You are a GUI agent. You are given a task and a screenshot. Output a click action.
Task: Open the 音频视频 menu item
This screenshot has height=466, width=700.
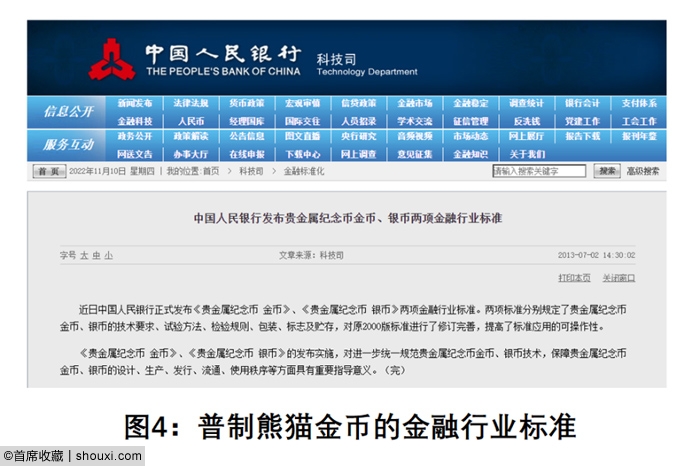pyautogui.click(x=415, y=136)
